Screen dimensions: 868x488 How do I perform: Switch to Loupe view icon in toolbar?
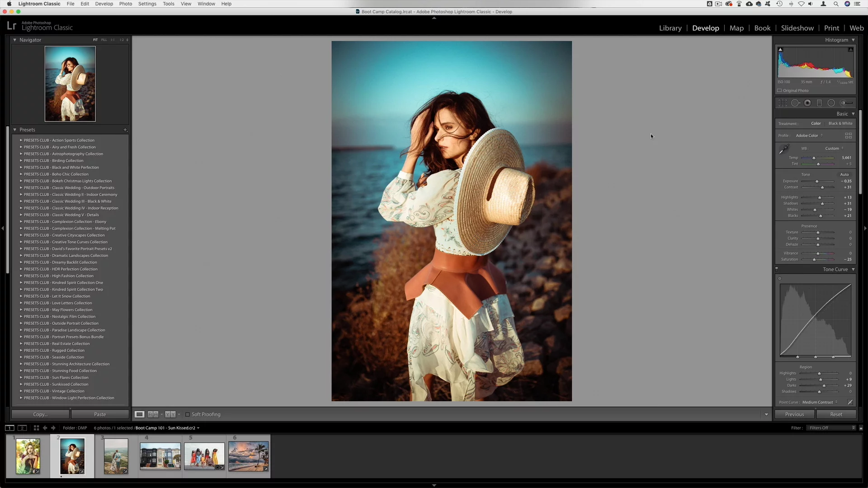[140, 414]
